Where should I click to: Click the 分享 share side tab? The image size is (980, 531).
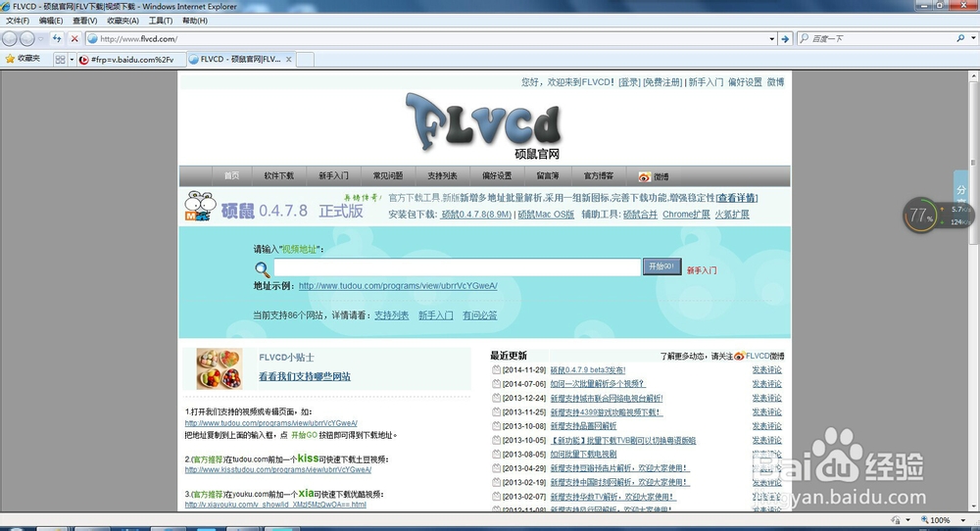960,190
